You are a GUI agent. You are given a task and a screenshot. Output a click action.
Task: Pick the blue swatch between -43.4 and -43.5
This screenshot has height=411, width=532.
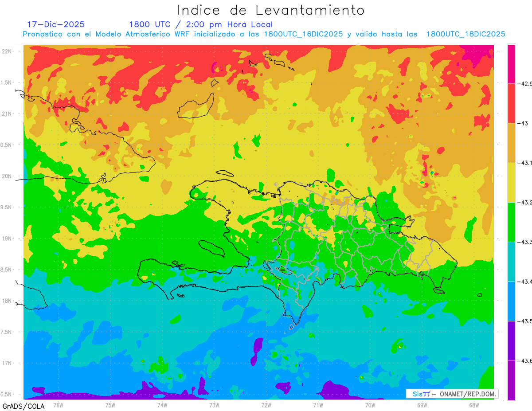tap(511, 301)
